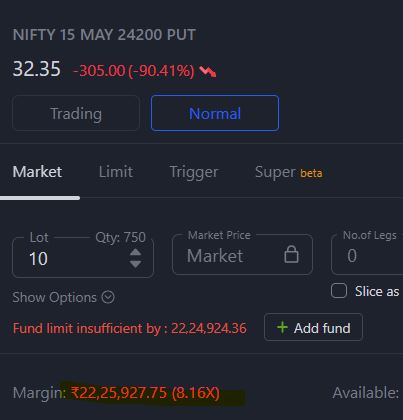
Task: Click the circled chevron beside Show Options
Action: coord(108,297)
